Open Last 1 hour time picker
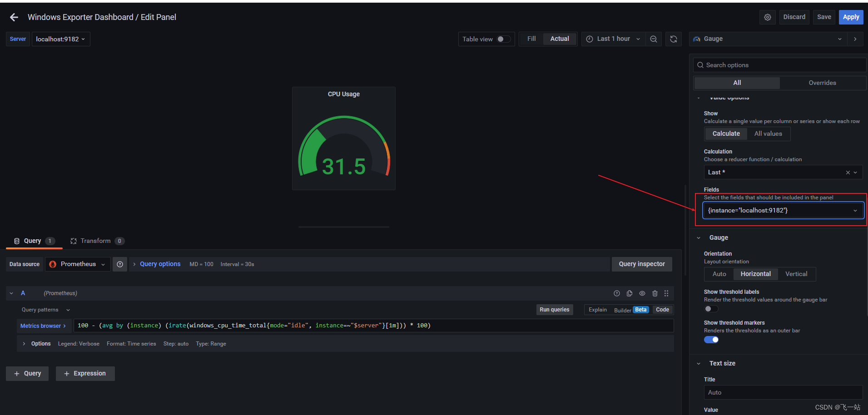The image size is (868, 415). pyautogui.click(x=614, y=39)
